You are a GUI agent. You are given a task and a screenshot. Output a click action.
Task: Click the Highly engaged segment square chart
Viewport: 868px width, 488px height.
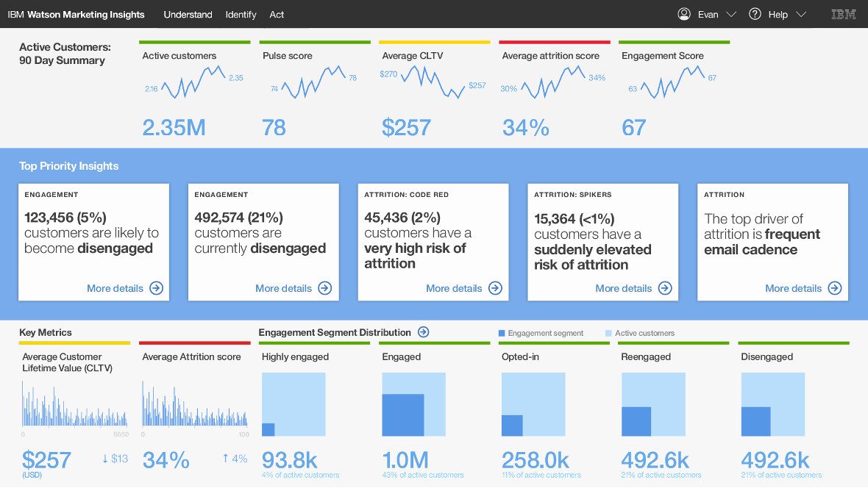point(294,404)
